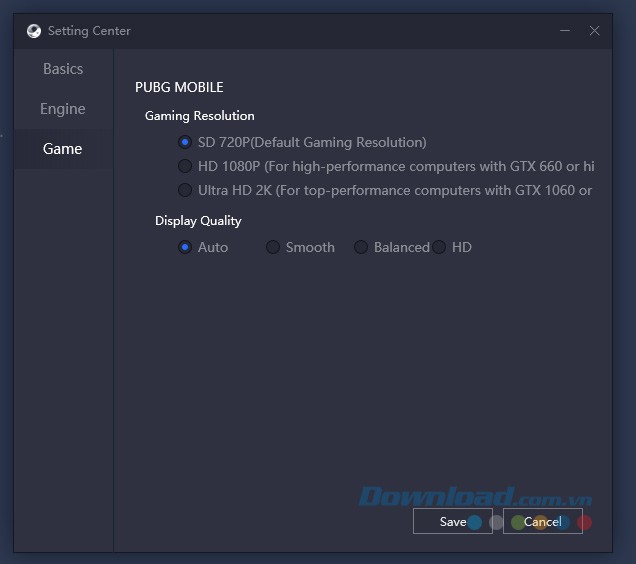Choose HD 1080P gaming resolution

pos(185,166)
